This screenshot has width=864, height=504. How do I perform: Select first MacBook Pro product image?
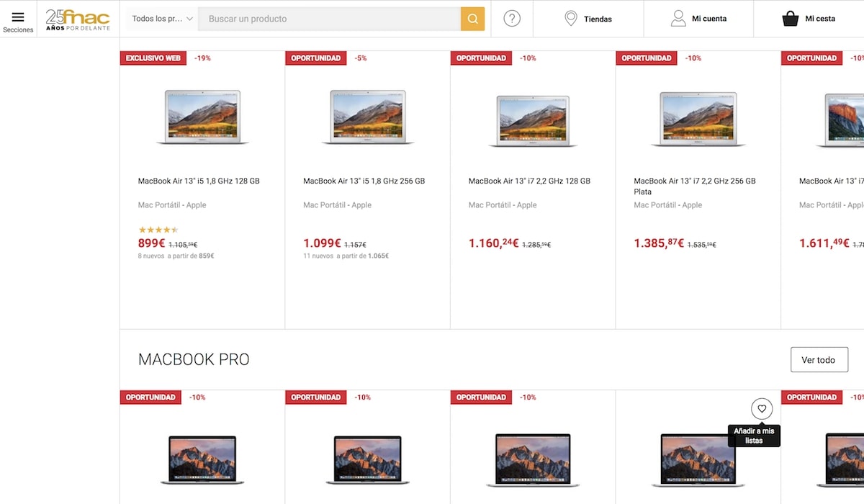[x=202, y=459]
